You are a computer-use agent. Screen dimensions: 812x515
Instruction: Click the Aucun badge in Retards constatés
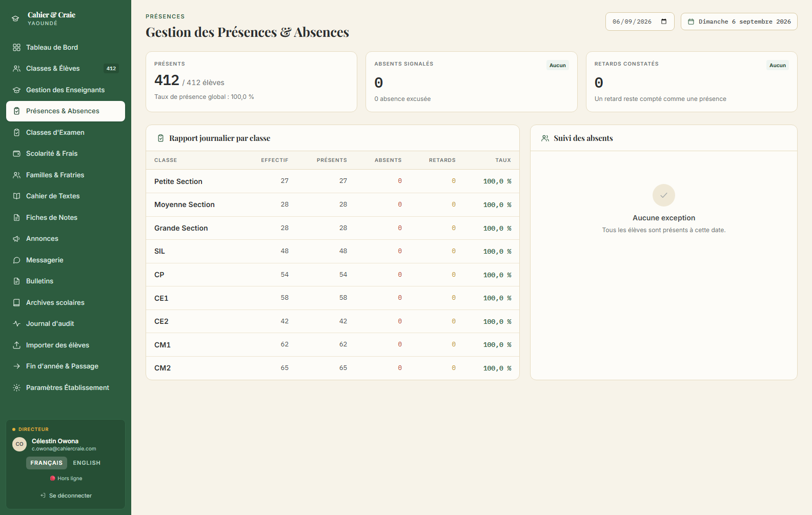[x=778, y=66]
